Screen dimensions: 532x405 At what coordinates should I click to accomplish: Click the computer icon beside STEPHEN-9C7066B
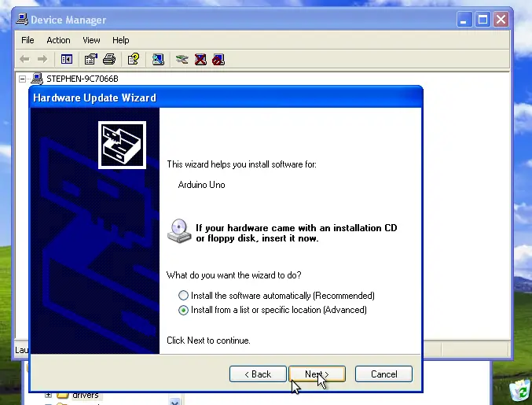(x=37, y=79)
